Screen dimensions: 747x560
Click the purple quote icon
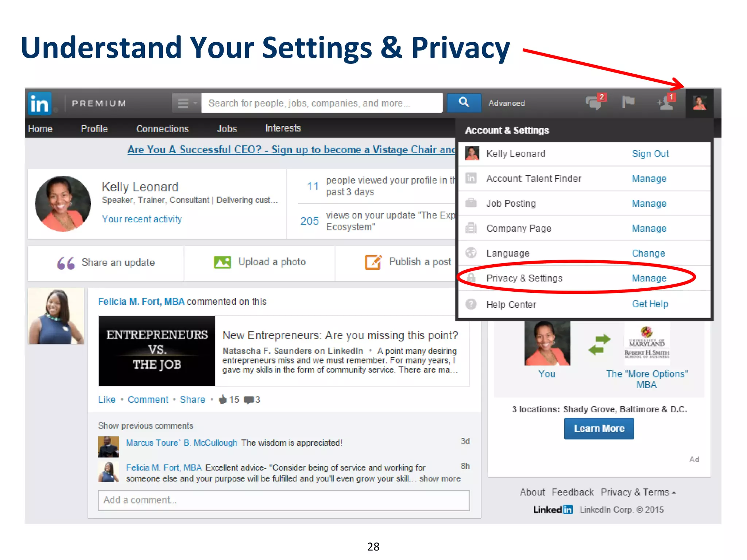pos(66,263)
